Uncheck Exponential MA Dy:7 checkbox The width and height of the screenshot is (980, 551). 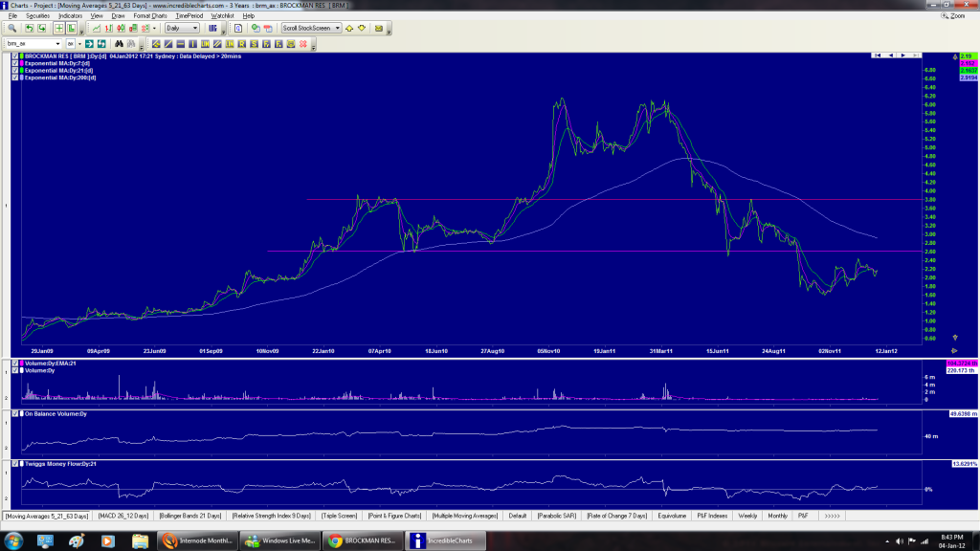[15, 63]
